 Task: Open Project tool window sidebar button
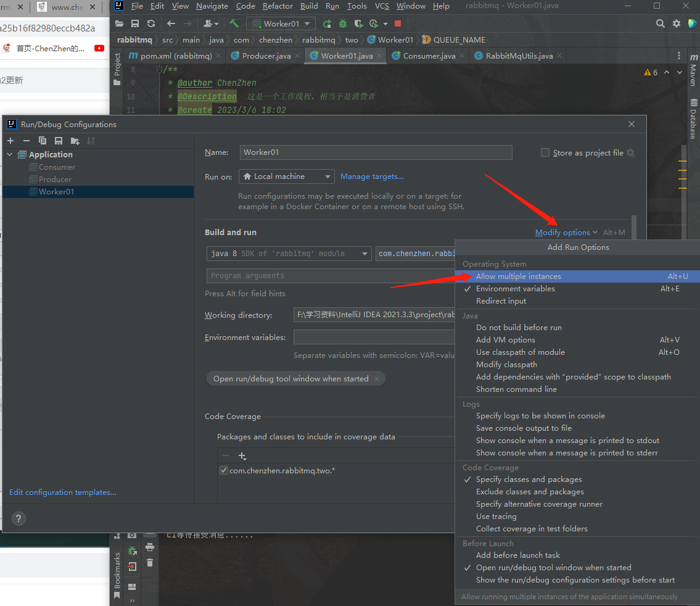pyautogui.click(x=117, y=68)
